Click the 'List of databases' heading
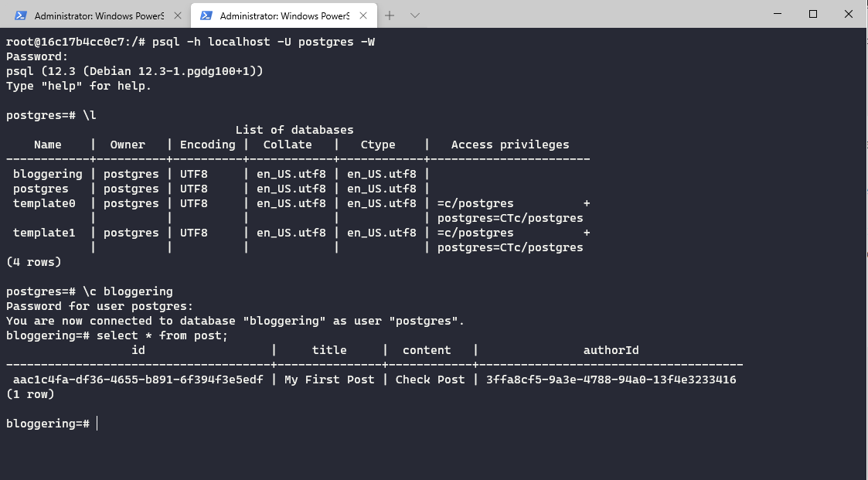This screenshot has width=868, height=480. (294, 130)
